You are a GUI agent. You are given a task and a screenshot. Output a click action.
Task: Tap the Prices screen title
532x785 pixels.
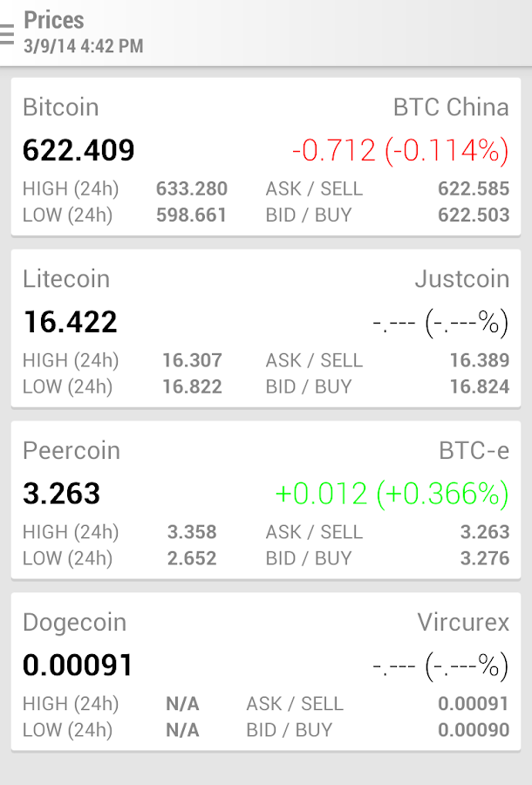pos(54,20)
